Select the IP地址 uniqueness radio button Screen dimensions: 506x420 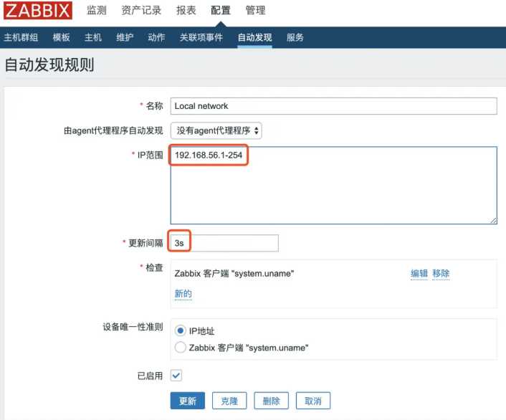(x=180, y=330)
